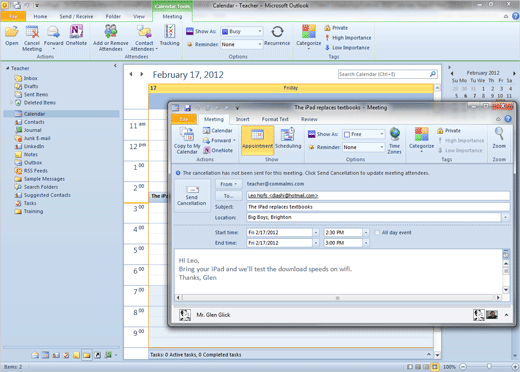This screenshot has width=520, height=372.
Task: Open help in meeting window
Action: (508, 119)
